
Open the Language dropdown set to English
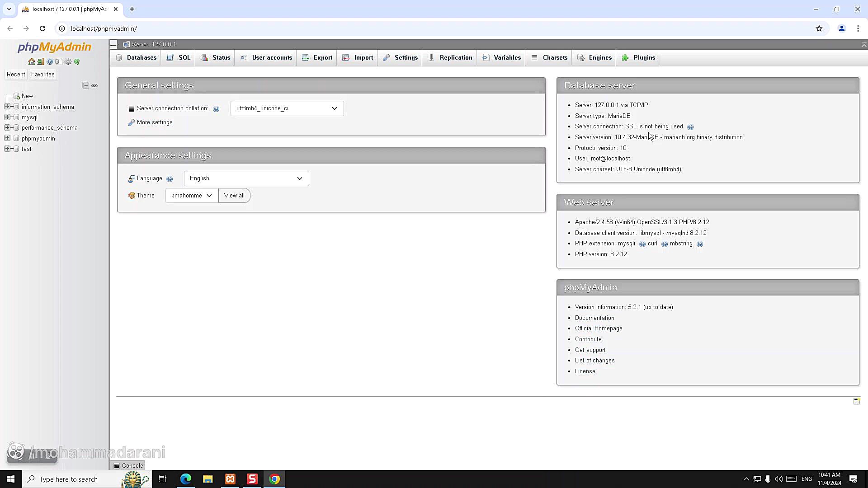(246, 178)
